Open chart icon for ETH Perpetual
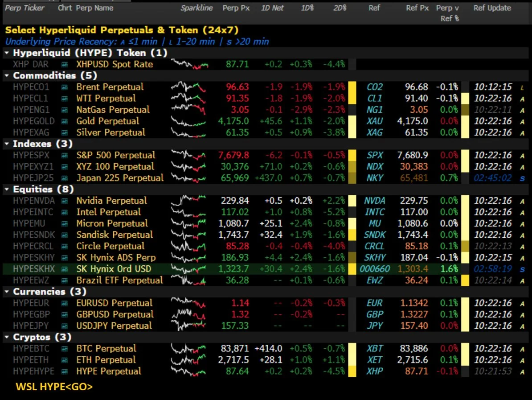 click(x=65, y=360)
